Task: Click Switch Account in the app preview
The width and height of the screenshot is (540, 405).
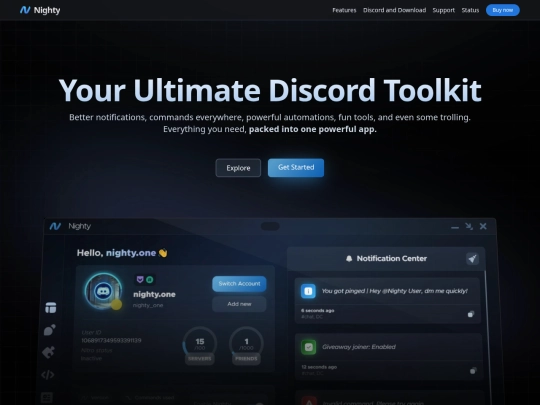Action: (239, 284)
